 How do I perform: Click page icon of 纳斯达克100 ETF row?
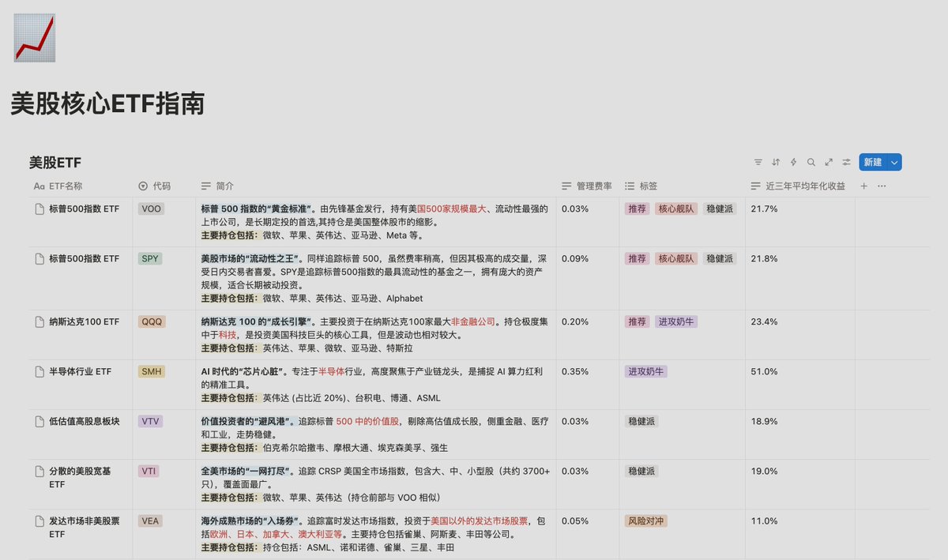coord(39,321)
